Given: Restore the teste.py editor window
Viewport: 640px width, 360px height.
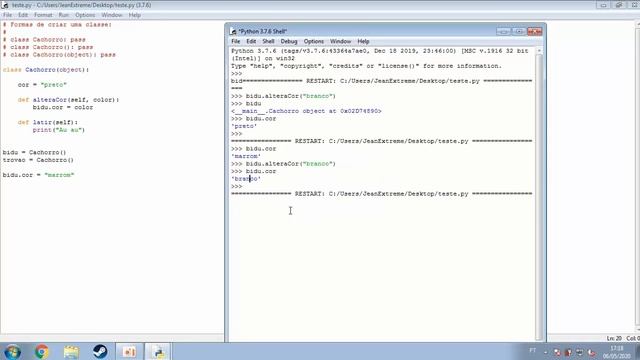Looking at the screenshot, I should pyautogui.click(x=619, y=5).
